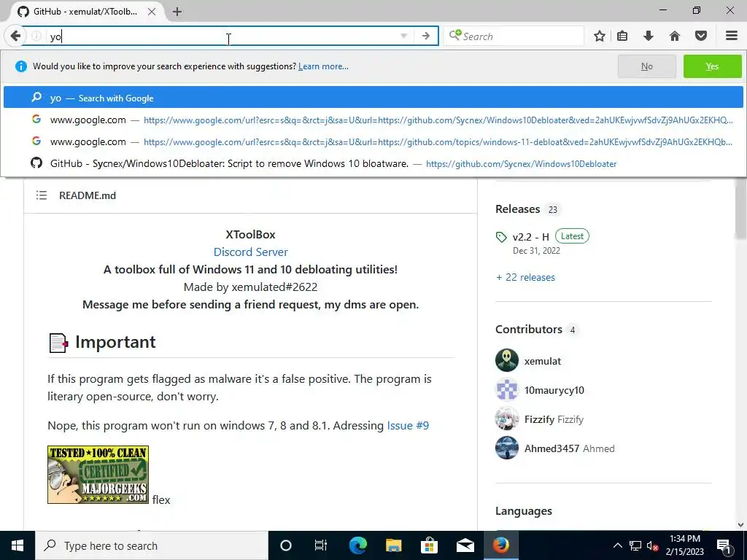
Task: Open the Releases heading link
Action: click(517, 209)
